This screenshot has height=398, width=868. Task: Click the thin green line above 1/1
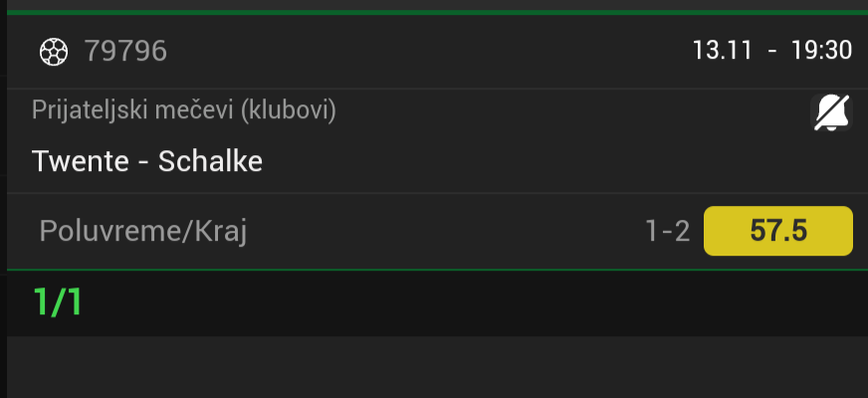click(x=434, y=270)
